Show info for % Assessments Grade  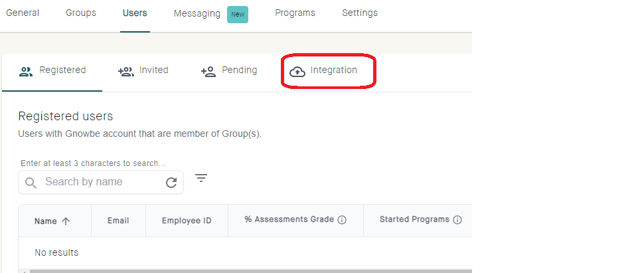(x=342, y=220)
